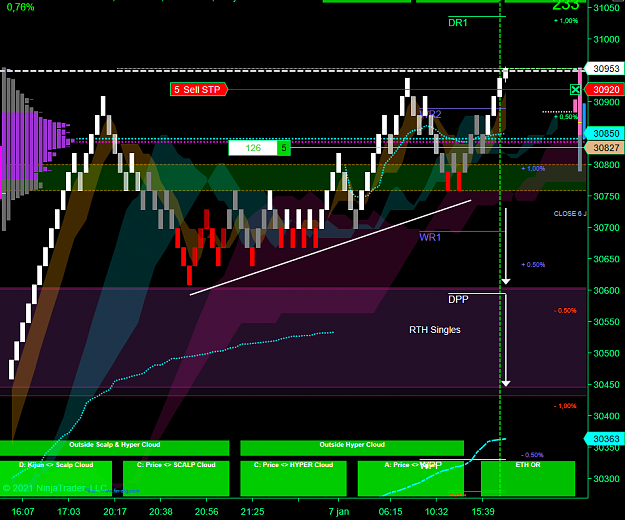Click the 30700 price axis label
The height and width of the screenshot is (520, 625).
click(606, 228)
